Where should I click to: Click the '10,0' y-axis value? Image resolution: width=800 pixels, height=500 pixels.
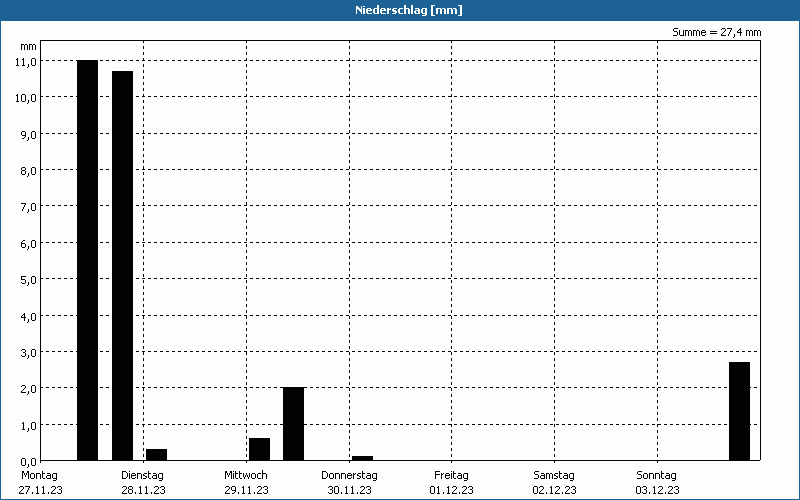pyautogui.click(x=26, y=98)
